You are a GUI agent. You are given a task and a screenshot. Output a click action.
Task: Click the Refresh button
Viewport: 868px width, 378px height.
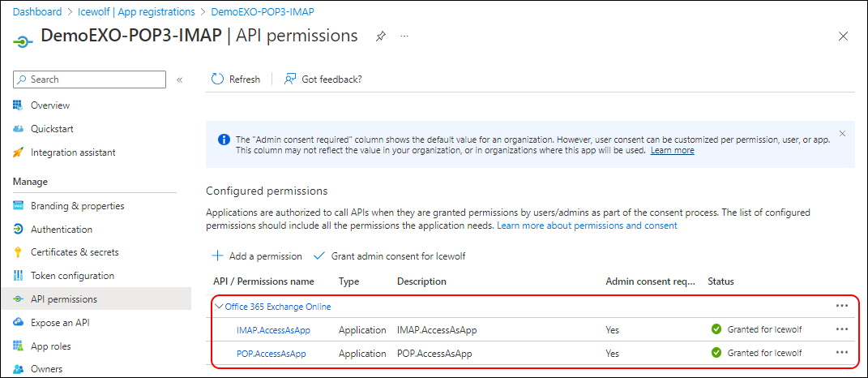coord(236,79)
